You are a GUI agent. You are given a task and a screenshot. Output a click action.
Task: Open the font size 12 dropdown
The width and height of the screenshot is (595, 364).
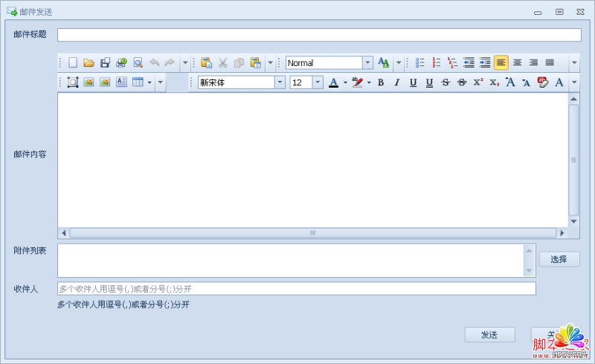318,82
